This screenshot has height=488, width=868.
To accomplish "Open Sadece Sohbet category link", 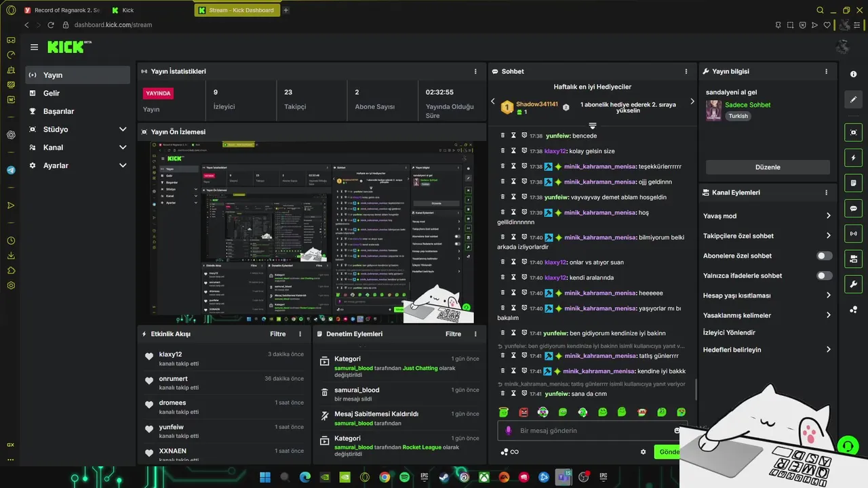I will click(x=747, y=105).
